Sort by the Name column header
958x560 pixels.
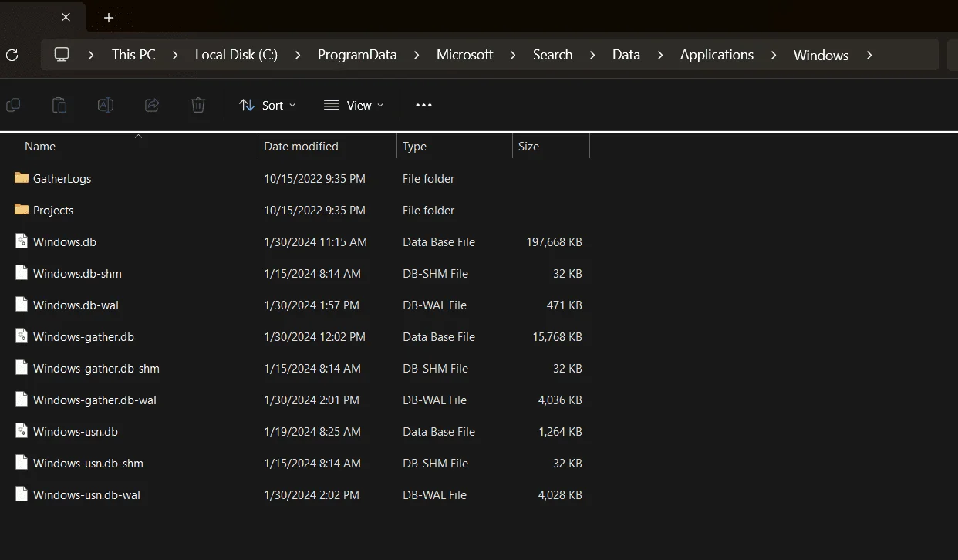40,146
